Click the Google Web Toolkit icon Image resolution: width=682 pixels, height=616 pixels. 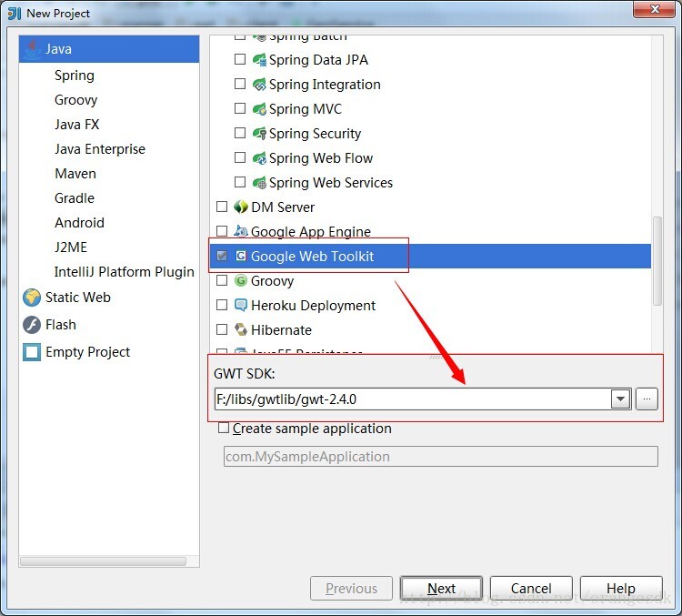[x=241, y=256]
